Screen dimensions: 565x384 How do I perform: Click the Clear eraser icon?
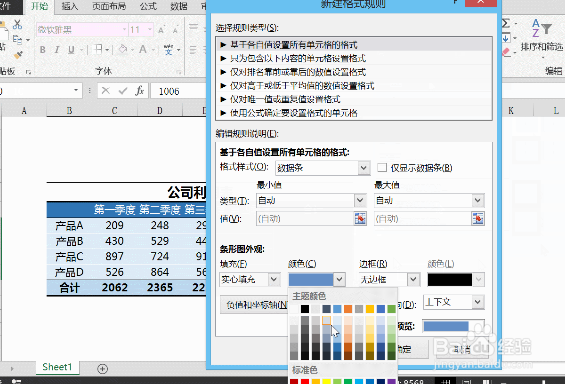point(506,52)
